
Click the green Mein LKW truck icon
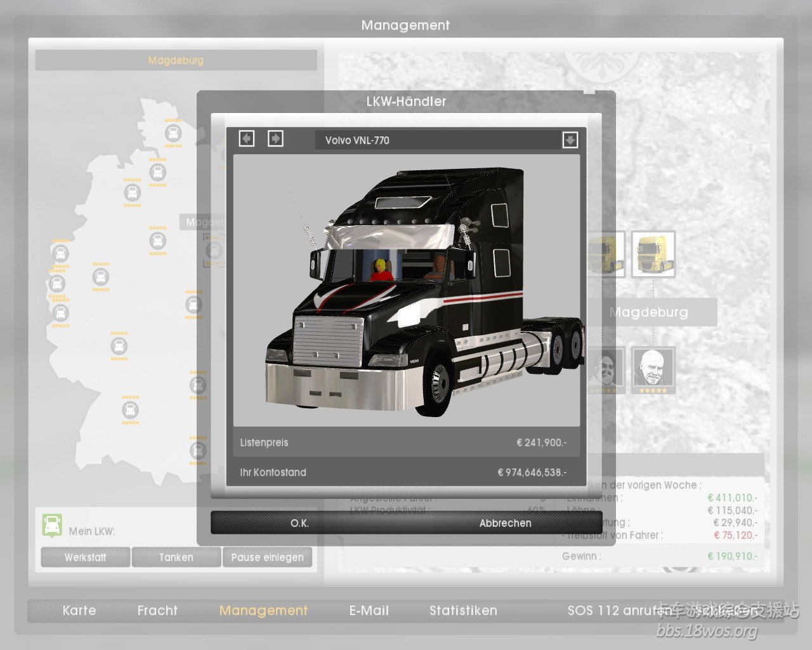click(x=52, y=526)
